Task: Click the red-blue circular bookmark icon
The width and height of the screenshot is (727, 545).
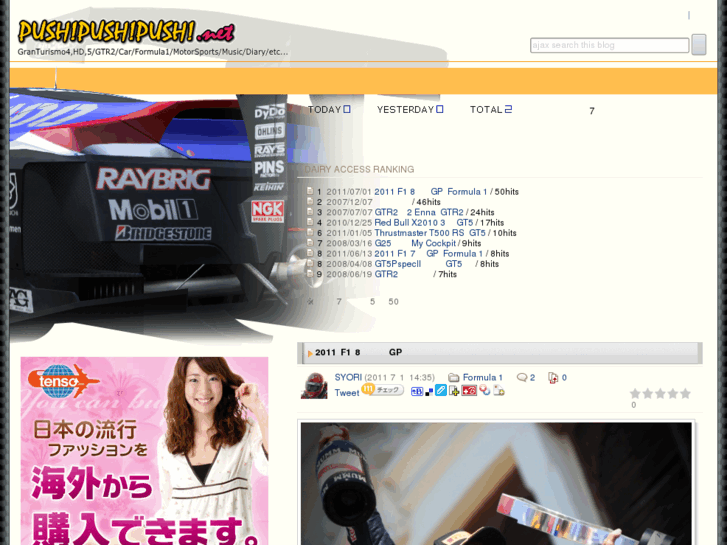Action: [x=485, y=391]
